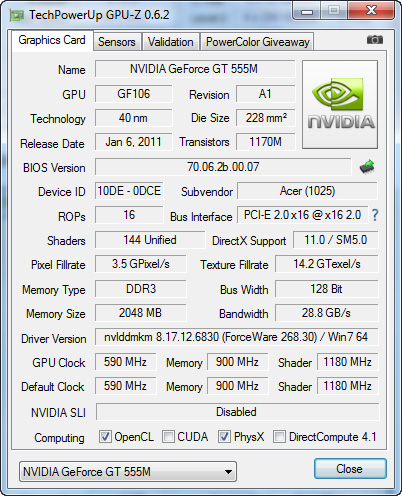Enable the CUDA checkbox
Screen dimensions: 402x496
click(168, 436)
